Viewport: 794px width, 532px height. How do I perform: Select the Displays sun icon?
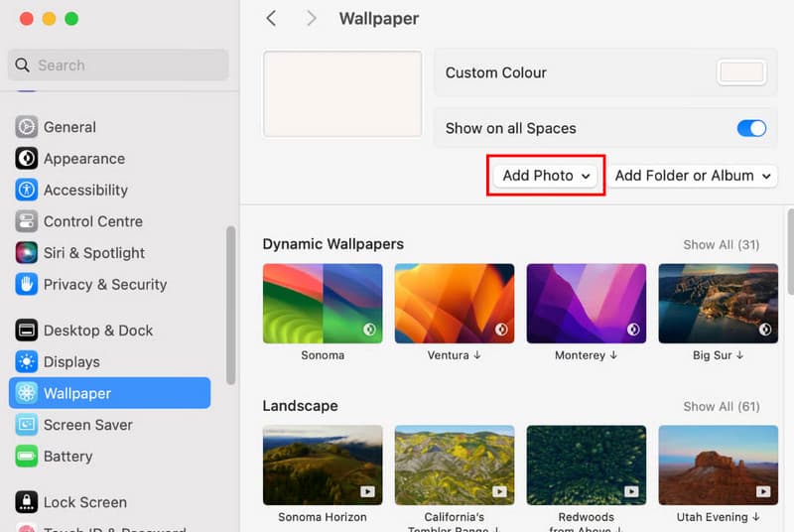(x=27, y=362)
